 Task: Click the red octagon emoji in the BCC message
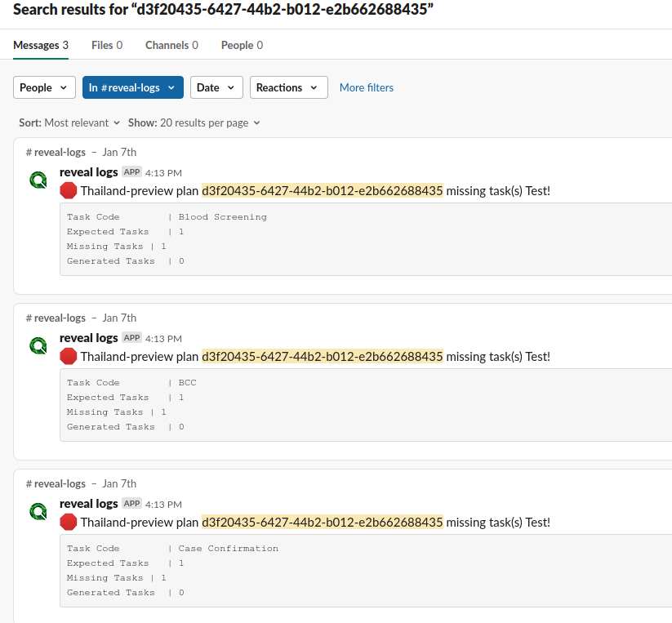(x=68, y=356)
